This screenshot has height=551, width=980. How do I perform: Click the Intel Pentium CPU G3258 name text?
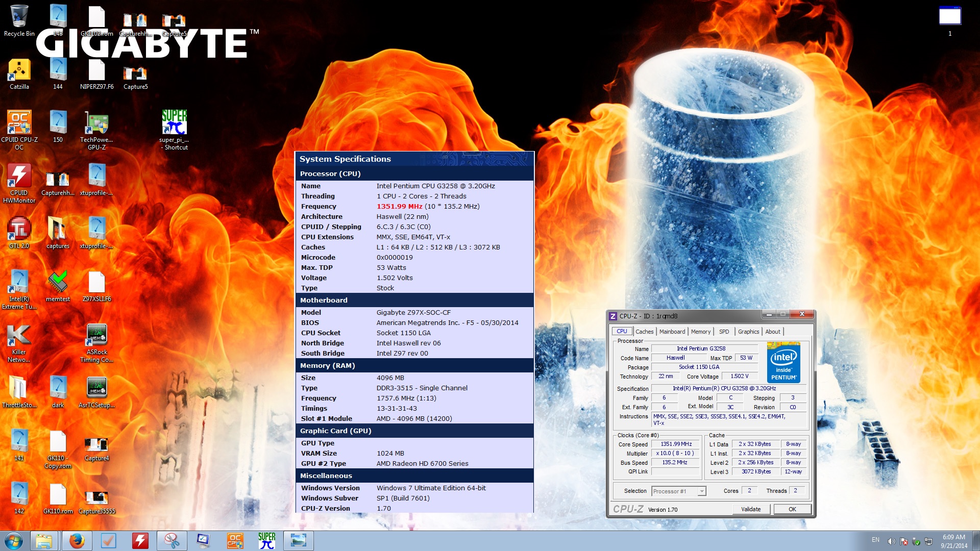pos(436,186)
